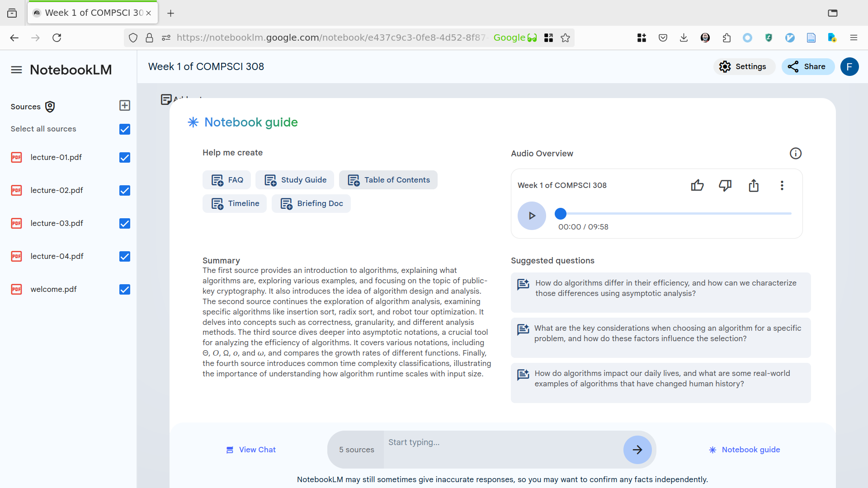
Task: Ask the asymptotic analysis suggested question
Action: pos(660,292)
